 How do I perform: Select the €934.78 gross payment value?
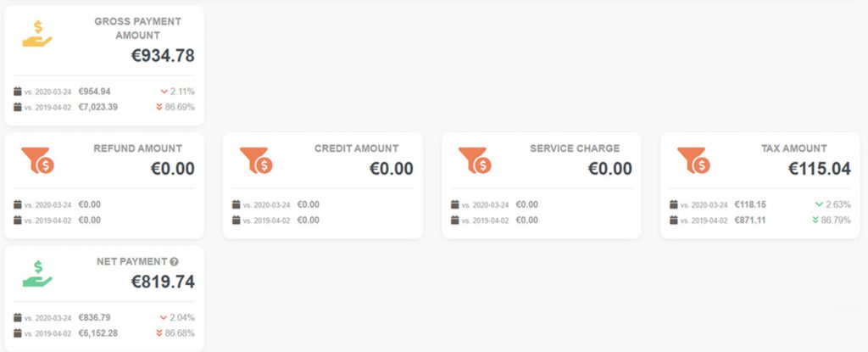pos(163,55)
